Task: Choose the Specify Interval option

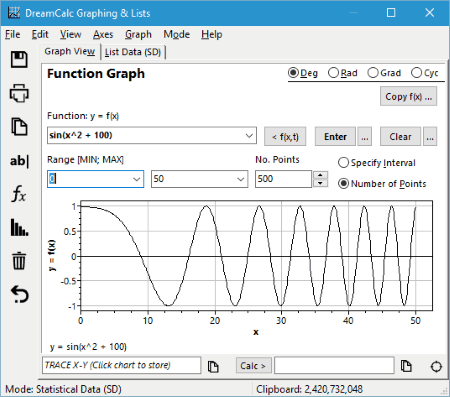Action: (377, 163)
